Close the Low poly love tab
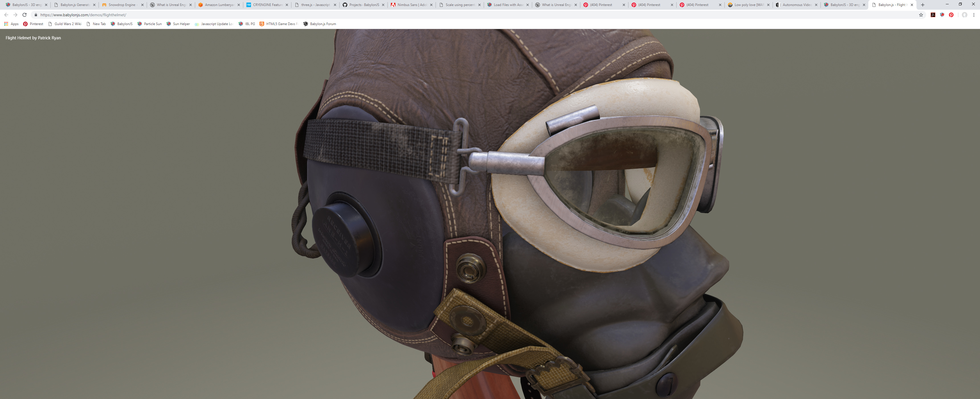The image size is (980, 399). click(768, 5)
